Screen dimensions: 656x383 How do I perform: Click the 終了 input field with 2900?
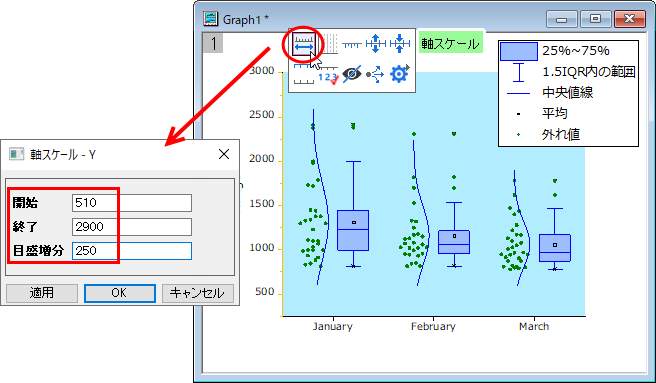(x=132, y=227)
